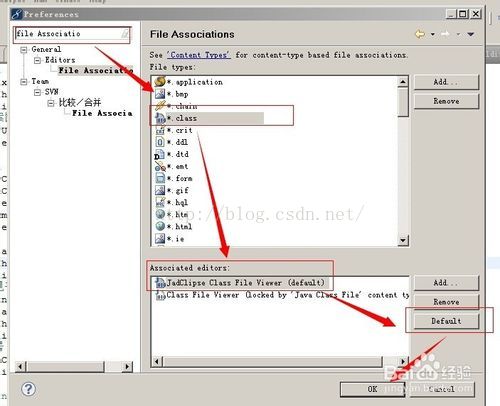Click Remove next to Associated editors
The height and width of the screenshot is (406, 500).
point(446,302)
